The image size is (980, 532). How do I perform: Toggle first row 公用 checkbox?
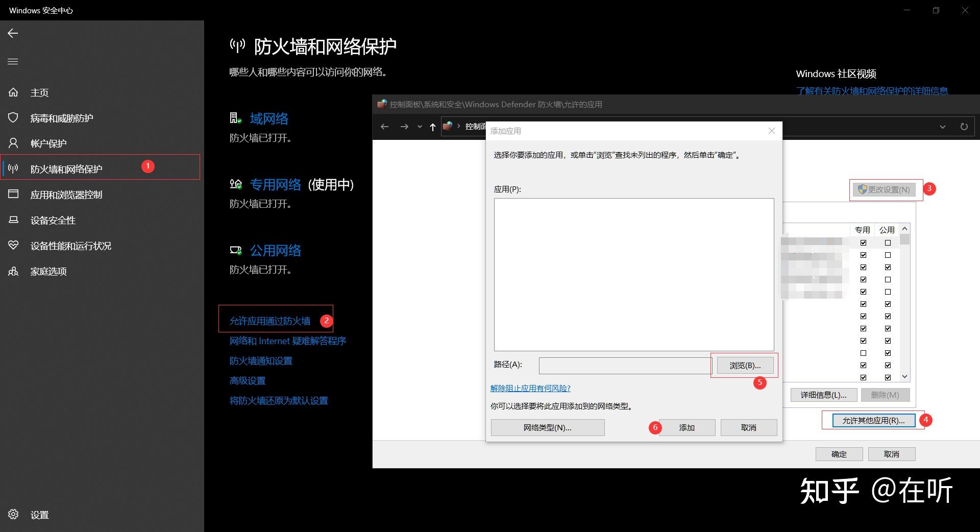(888, 243)
